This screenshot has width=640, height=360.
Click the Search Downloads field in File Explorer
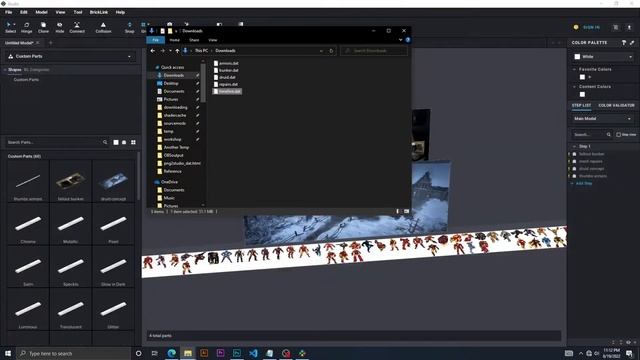pyautogui.click(x=373, y=51)
